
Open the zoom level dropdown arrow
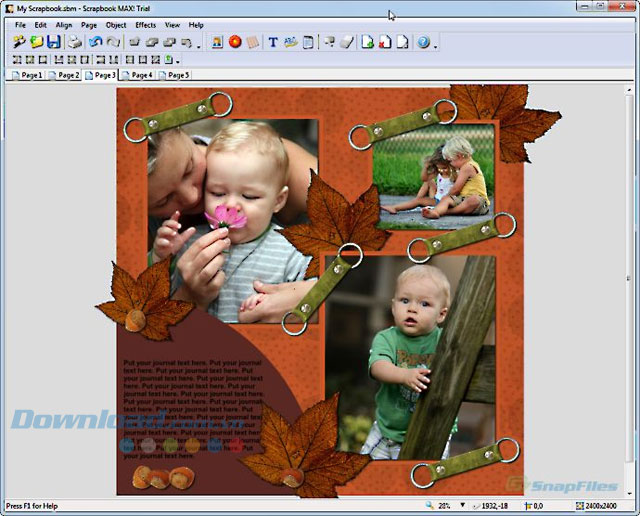(462, 506)
